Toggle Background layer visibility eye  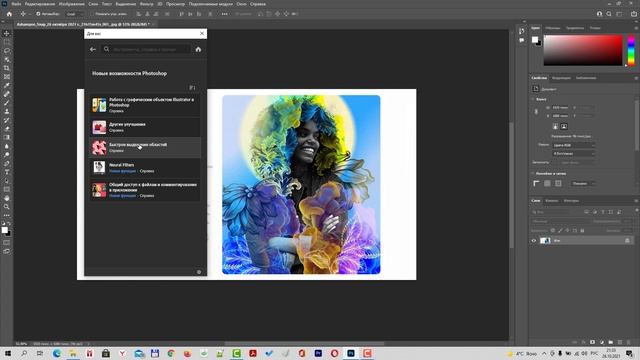(x=533, y=240)
